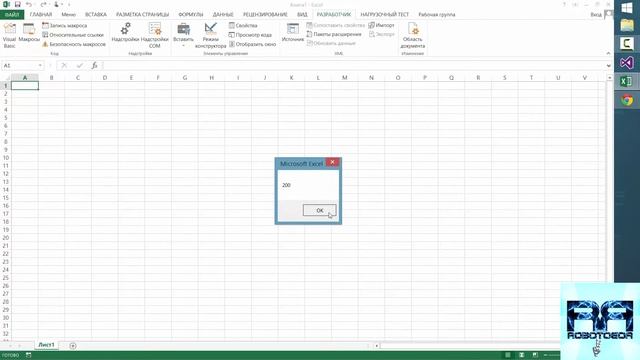
Task: Open control Свойства properties
Action: pyautogui.click(x=243, y=25)
